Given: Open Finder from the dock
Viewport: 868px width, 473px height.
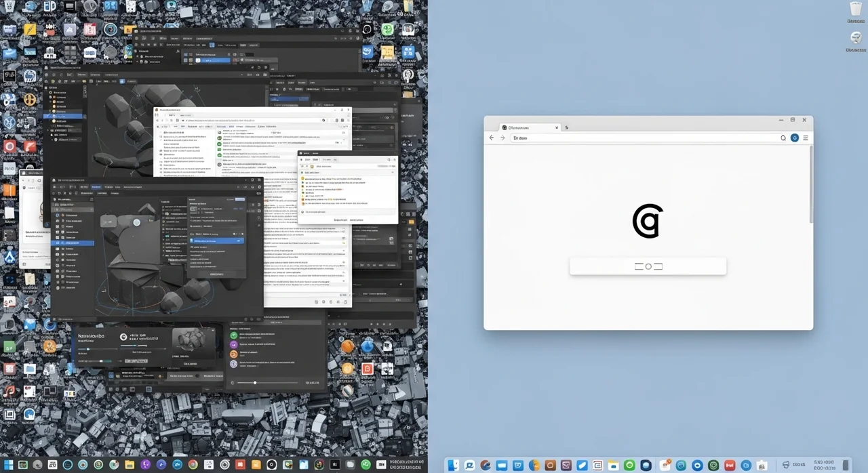Looking at the screenshot, I should pyautogui.click(x=454, y=466).
